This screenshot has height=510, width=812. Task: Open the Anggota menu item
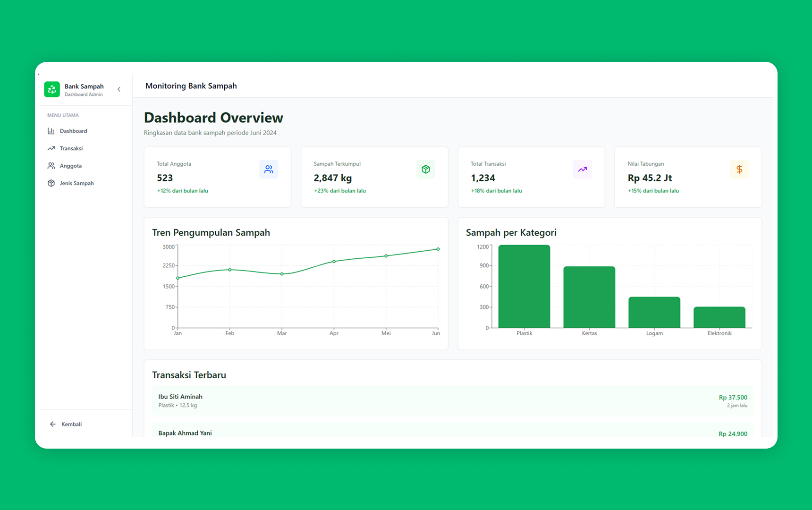point(71,166)
